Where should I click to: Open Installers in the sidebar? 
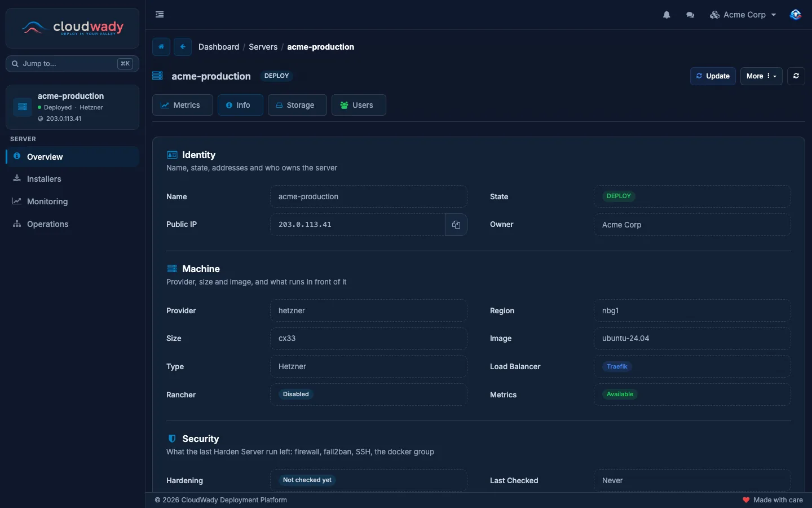click(72, 179)
